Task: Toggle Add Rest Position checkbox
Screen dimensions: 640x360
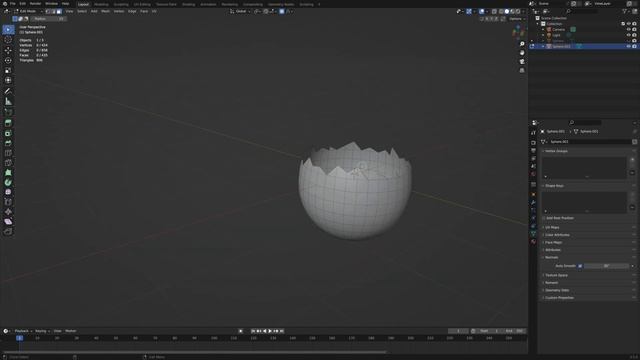Action: (x=543, y=218)
